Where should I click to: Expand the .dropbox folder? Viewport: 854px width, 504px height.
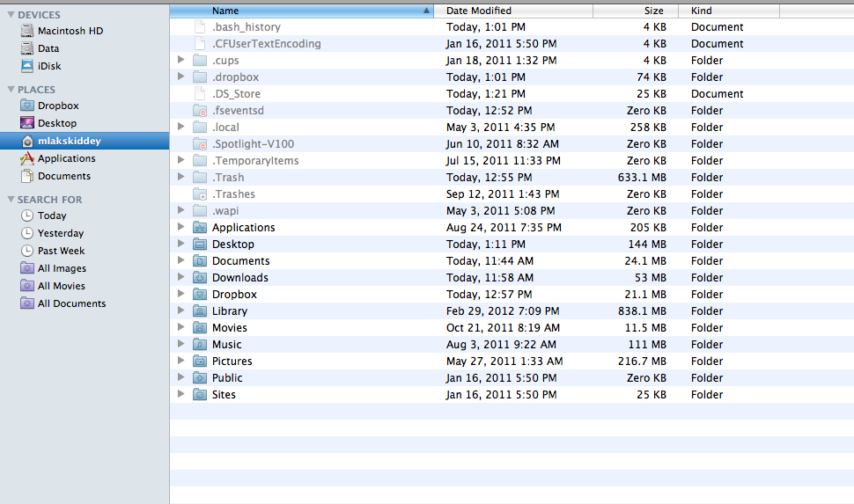pyautogui.click(x=180, y=77)
